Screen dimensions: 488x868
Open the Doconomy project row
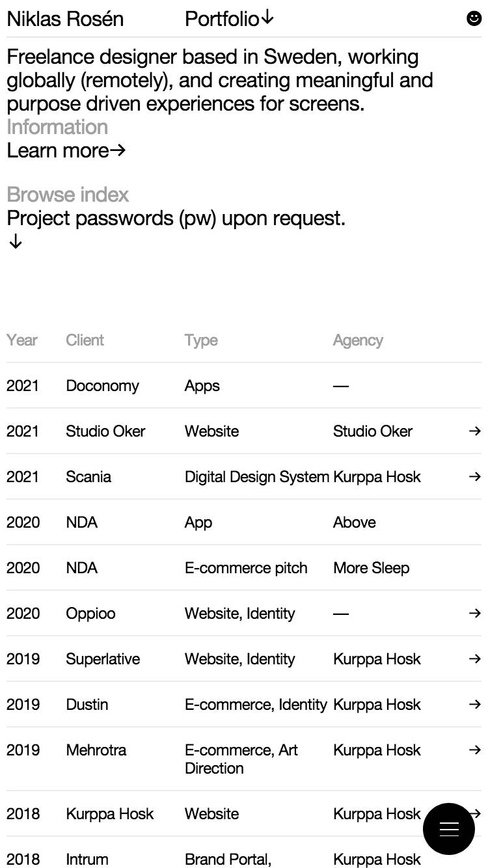244,385
